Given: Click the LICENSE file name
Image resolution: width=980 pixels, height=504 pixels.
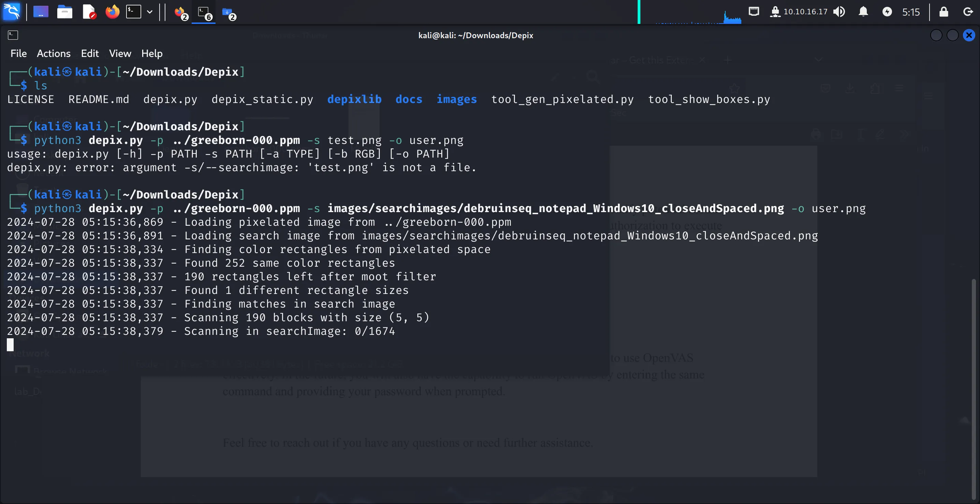Looking at the screenshot, I should pos(30,99).
